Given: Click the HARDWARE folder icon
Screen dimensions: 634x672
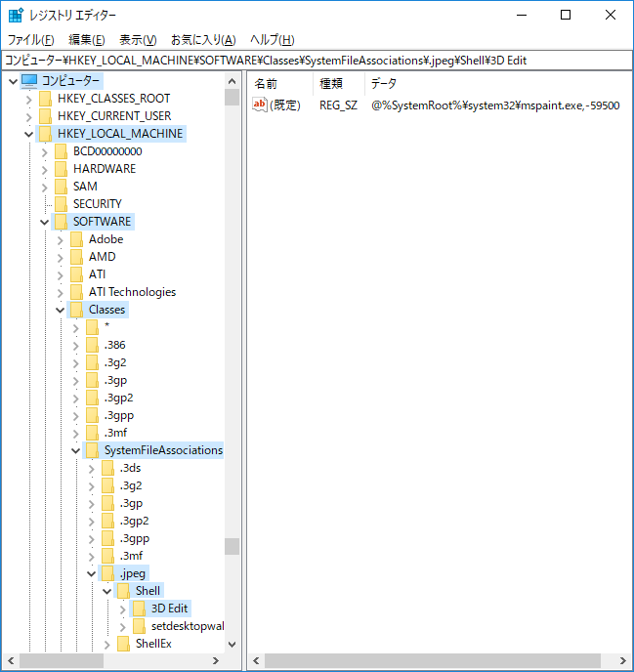Looking at the screenshot, I should pyautogui.click(x=61, y=169).
